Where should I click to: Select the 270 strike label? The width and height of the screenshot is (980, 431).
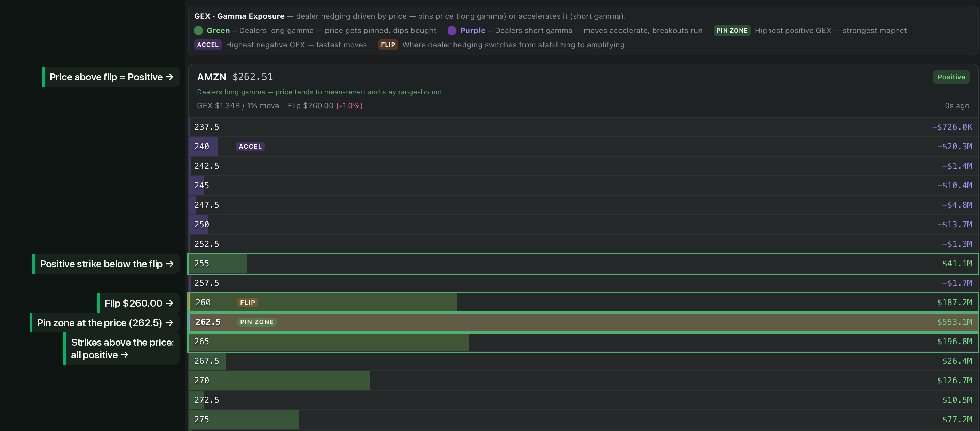201,381
